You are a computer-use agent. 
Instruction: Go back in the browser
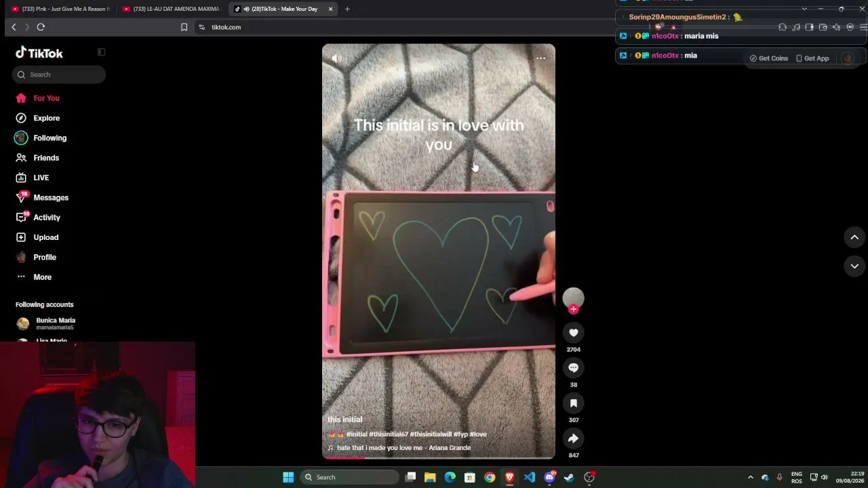point(14,27)
